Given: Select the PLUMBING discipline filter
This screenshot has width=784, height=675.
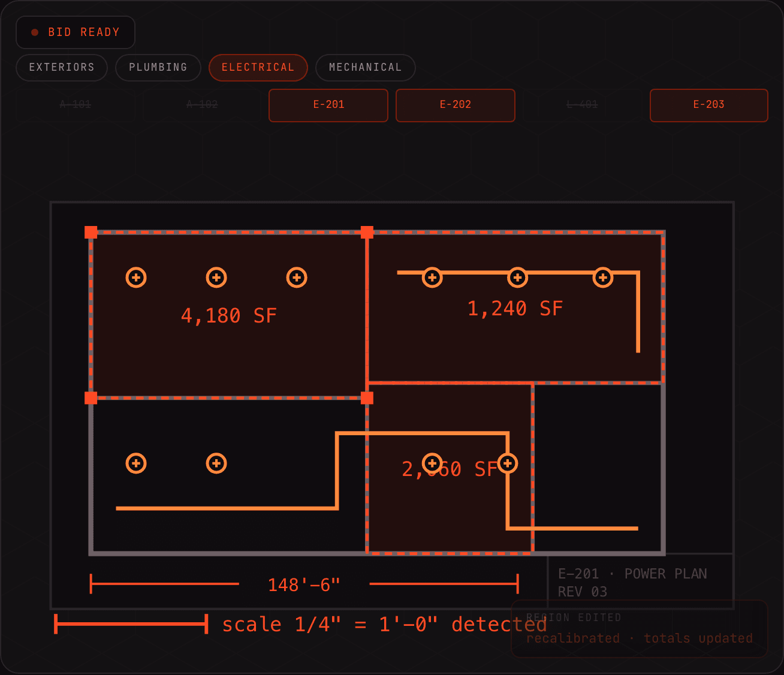Looking at the screenshot, I should [x=158, y=67].
